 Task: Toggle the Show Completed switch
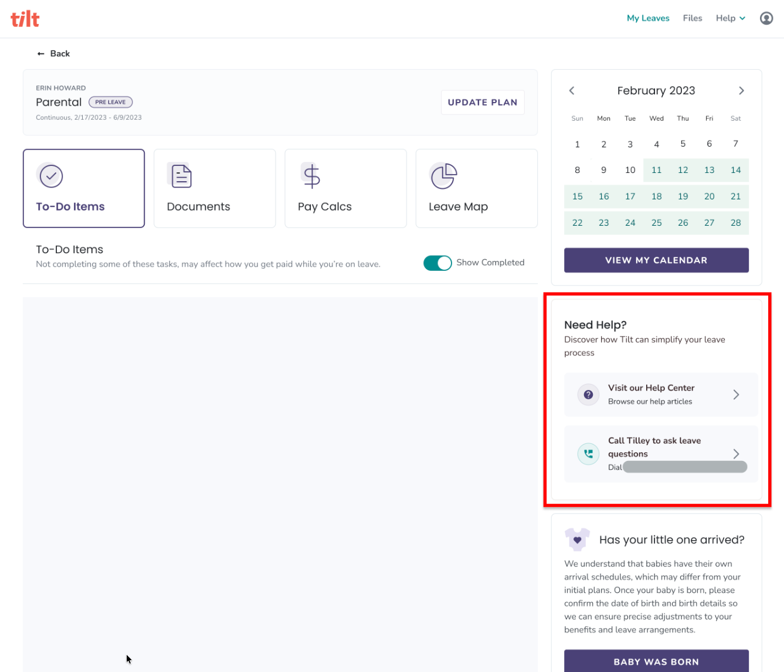click(x=437, y=263)
